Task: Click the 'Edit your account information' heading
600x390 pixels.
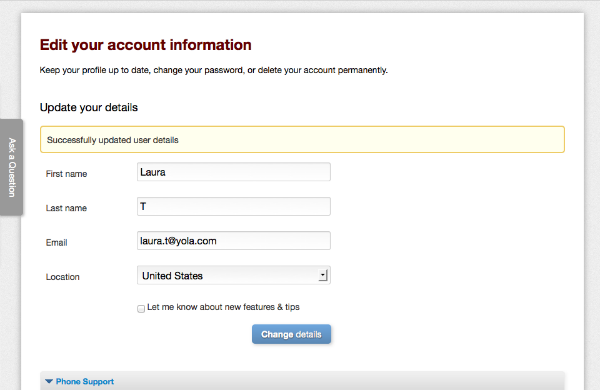Action: (x=145, y=45)
